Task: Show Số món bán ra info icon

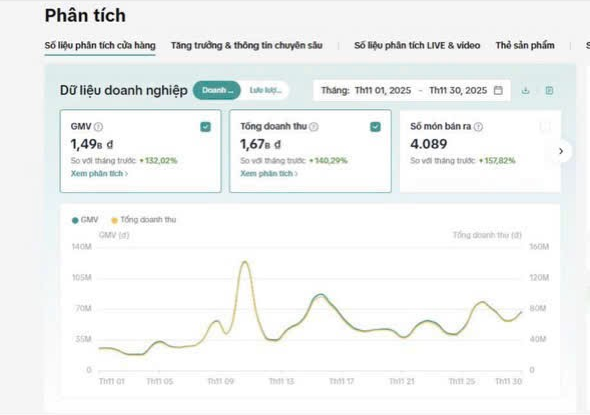Action: point(478,127)
